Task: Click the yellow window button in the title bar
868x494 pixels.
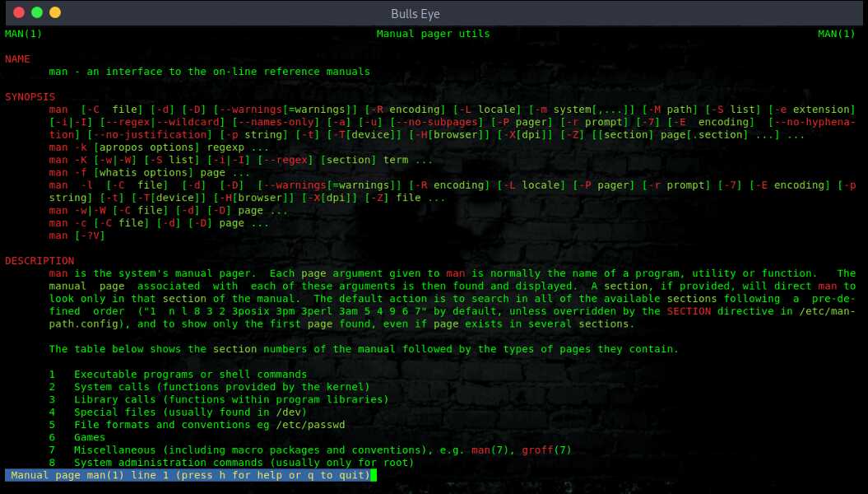Action: point(55,12)
